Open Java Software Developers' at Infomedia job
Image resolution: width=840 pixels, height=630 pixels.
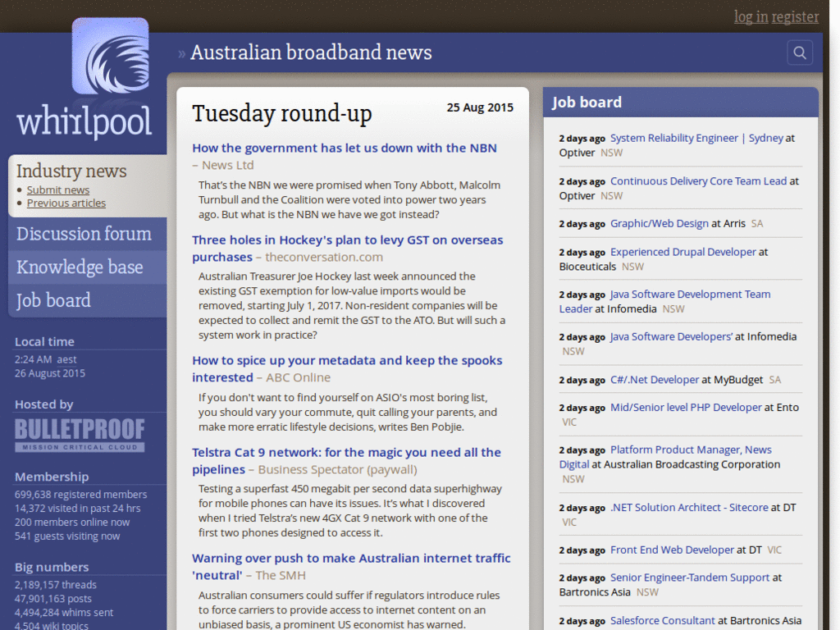point(671,336)
